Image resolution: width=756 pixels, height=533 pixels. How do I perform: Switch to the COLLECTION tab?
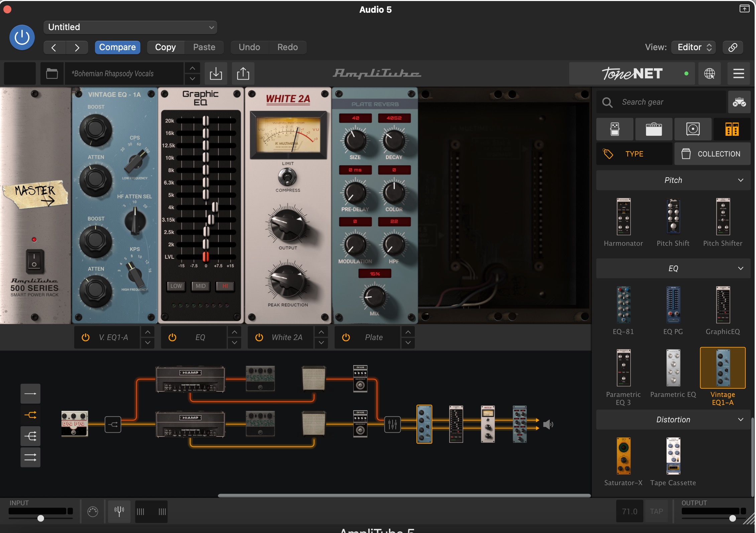pyautogui.click(x=712, y=154)
